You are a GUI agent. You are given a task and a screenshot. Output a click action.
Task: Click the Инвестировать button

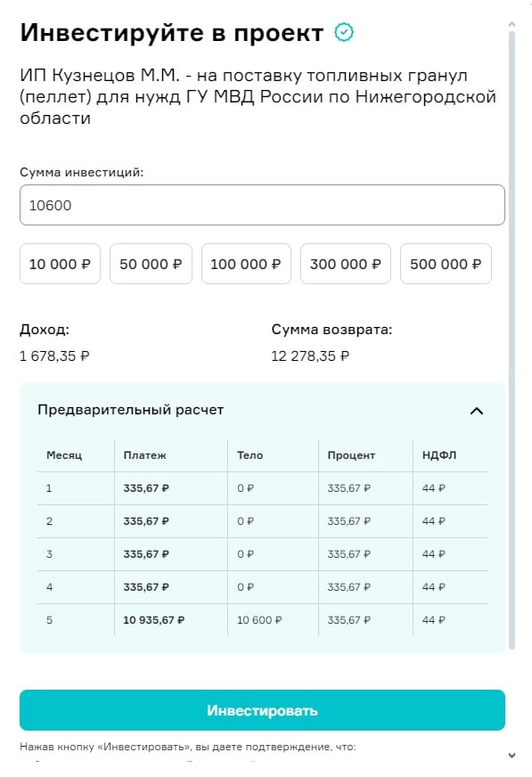(x=263, y=710)
